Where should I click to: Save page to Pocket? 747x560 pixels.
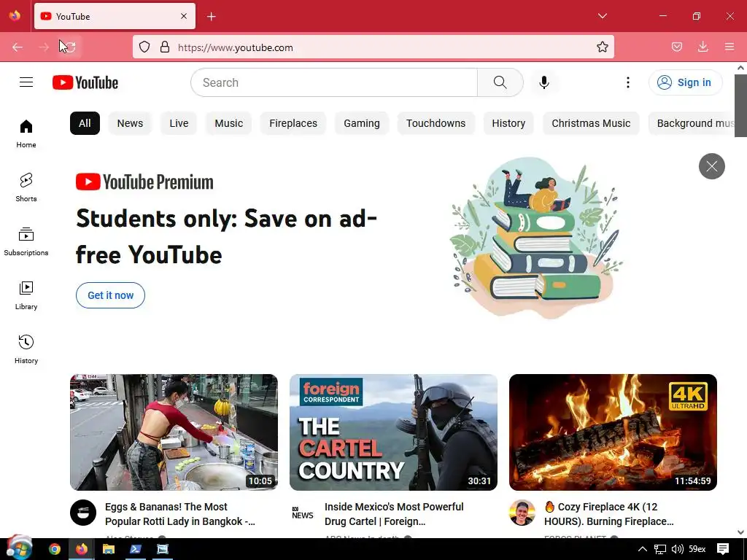(677, 47)
